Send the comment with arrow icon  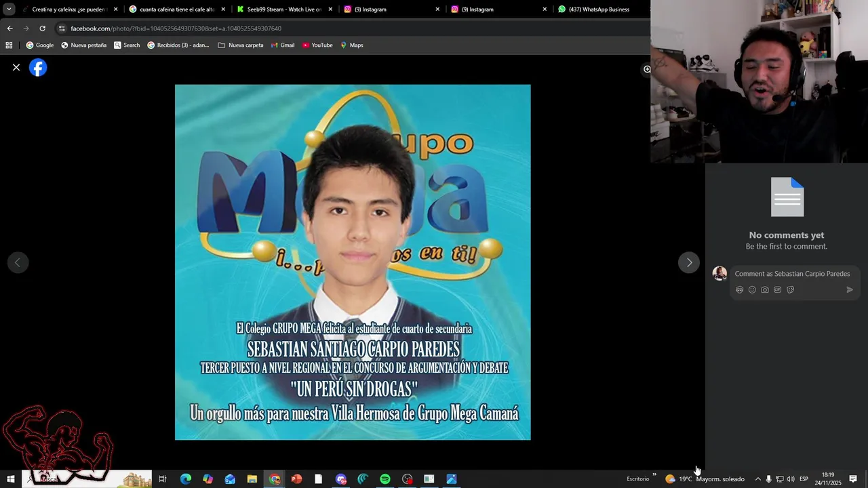click(850, 290)
